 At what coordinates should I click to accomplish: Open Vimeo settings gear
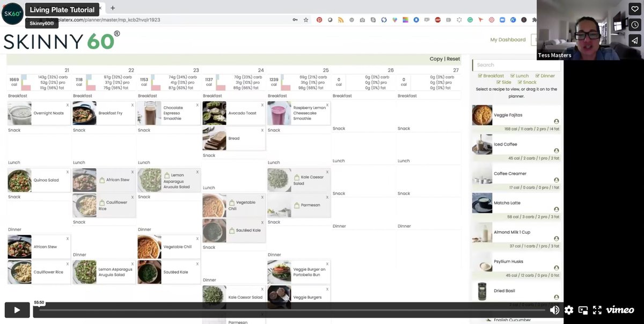569,310
